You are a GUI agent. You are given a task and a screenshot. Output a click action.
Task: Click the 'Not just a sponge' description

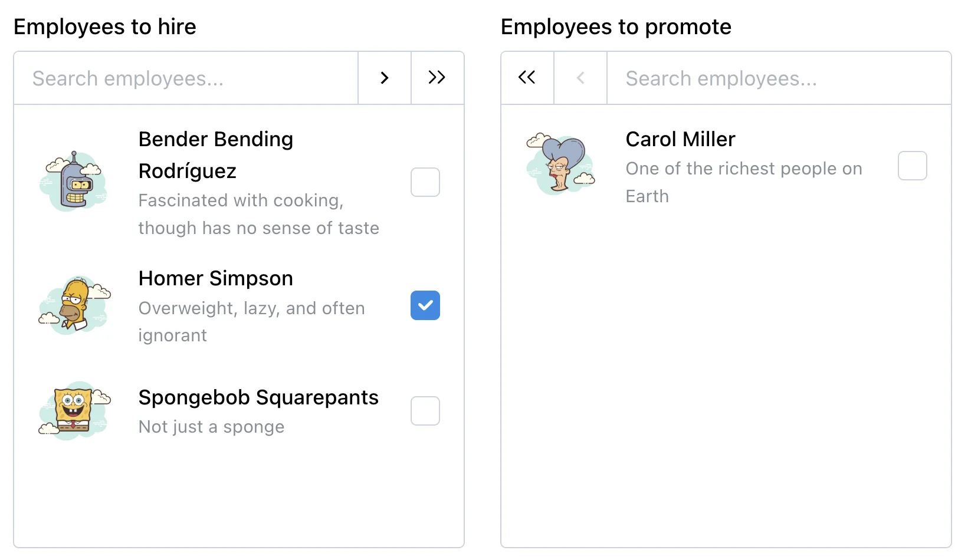pos(211,427)
